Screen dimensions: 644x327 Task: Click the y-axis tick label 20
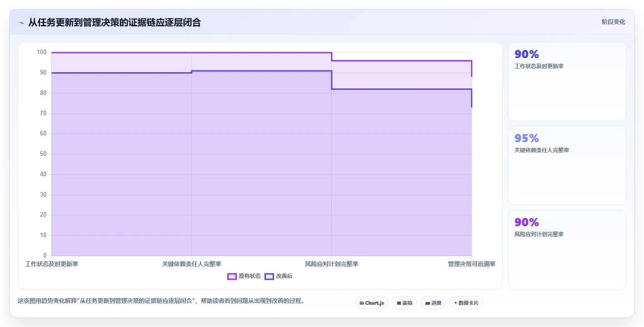click(43, 215)
